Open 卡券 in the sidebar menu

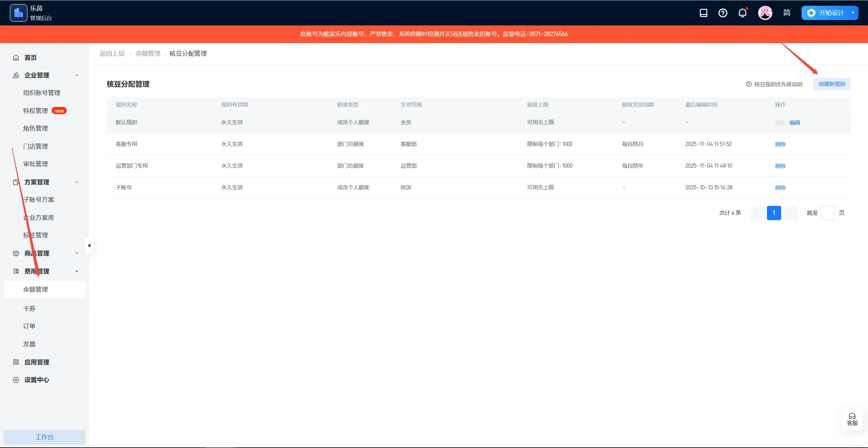tap(29, 308)
